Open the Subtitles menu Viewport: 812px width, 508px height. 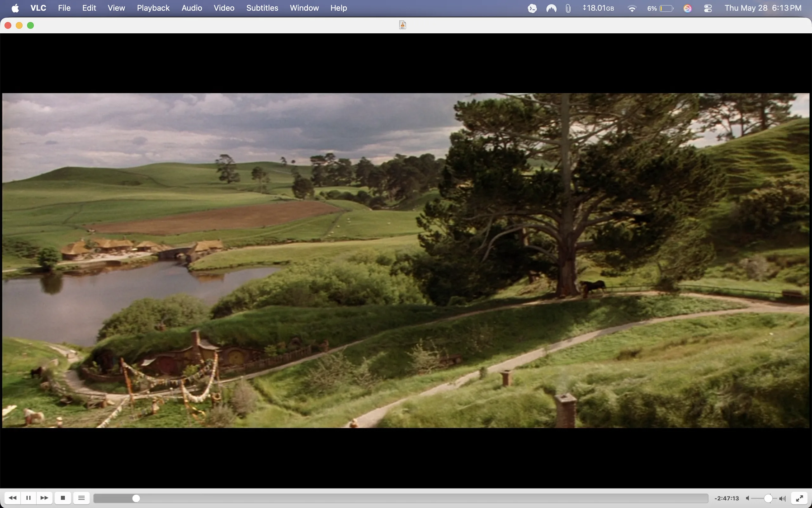[262, 8]
